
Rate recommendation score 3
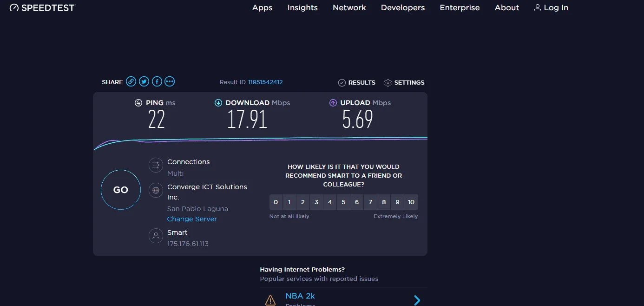point(316,202)
